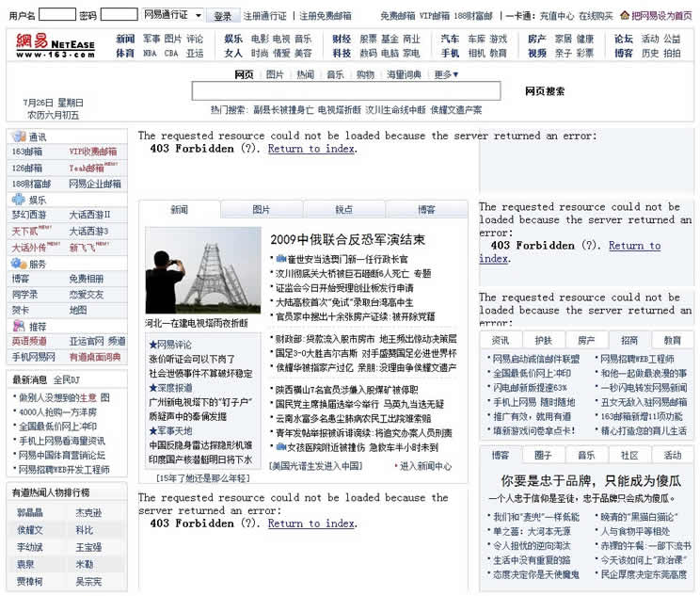Click the 网页搜索 search button

[545, 91]
